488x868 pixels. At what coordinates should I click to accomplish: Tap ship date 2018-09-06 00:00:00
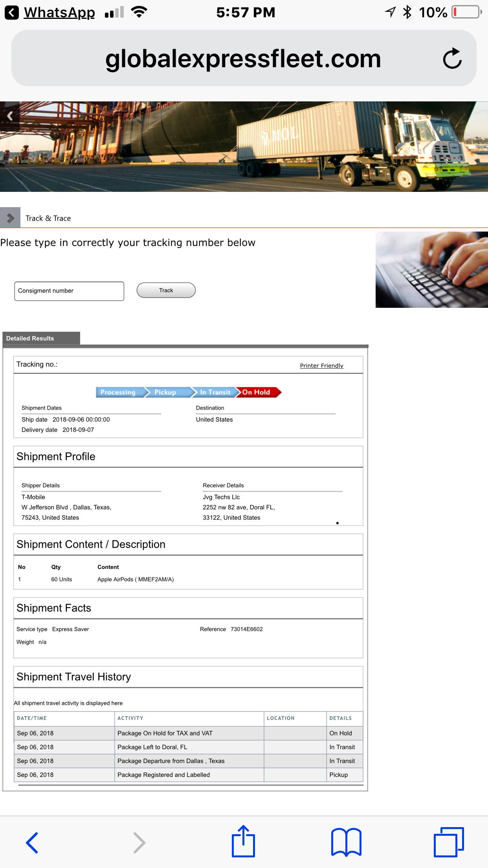coord(81,419)
